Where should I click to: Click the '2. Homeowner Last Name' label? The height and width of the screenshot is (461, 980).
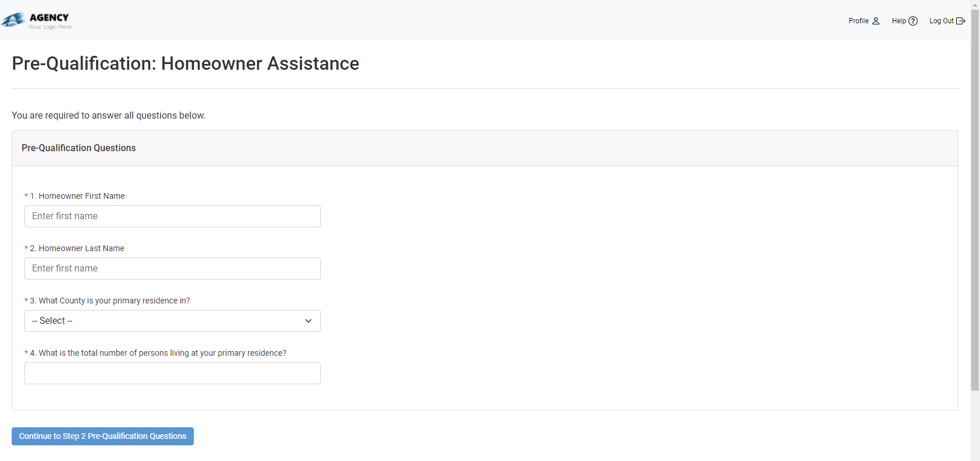tap(77, 248)
